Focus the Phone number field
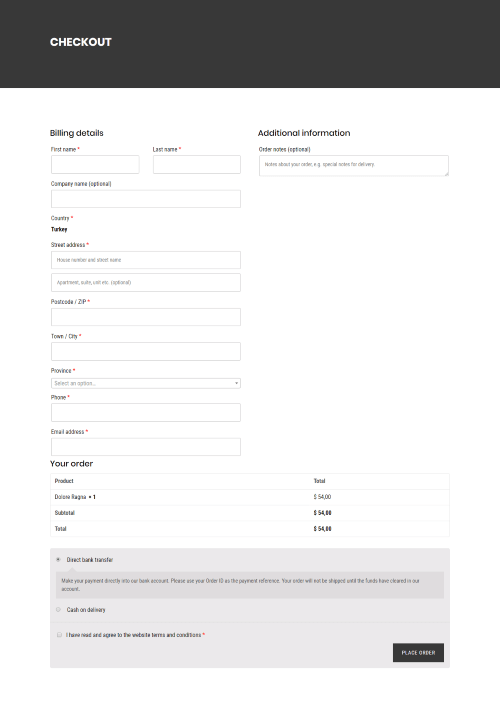Image resolution: width=500 pixels, height=710 pixels. [146, 413]
